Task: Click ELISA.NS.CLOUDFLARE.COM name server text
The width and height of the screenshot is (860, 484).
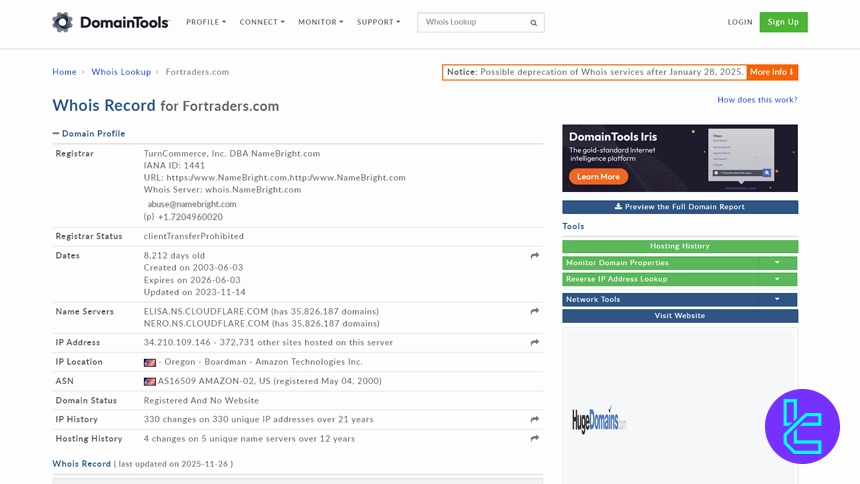Action: coord(206,311)
